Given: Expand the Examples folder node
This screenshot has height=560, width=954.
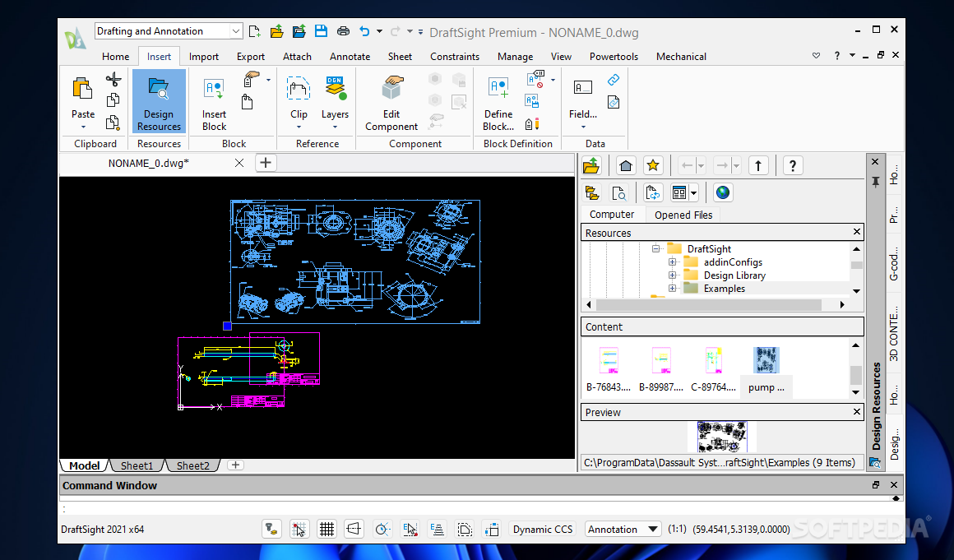Looking at the screenshot, I should point(672,288).
